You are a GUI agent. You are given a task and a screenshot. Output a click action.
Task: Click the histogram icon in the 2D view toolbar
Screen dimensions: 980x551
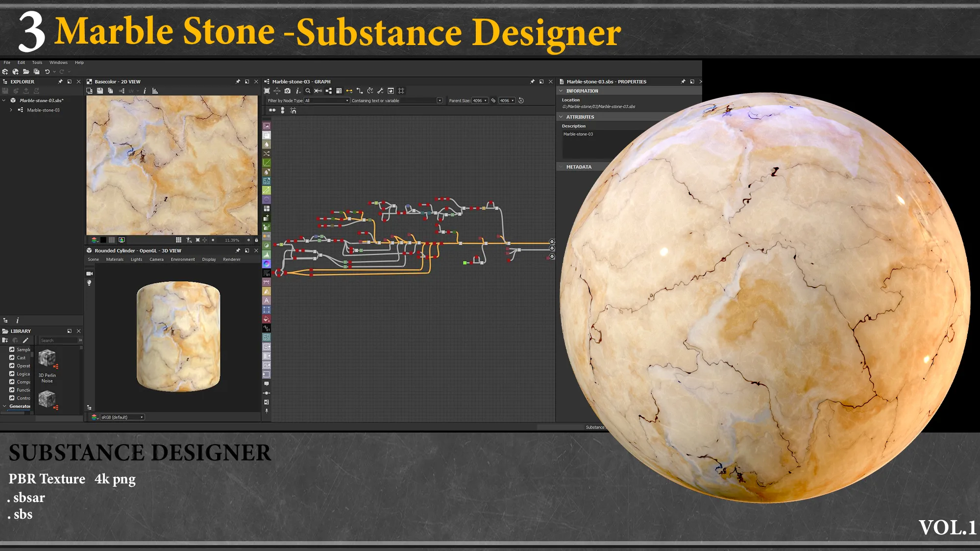pos(154,91)
